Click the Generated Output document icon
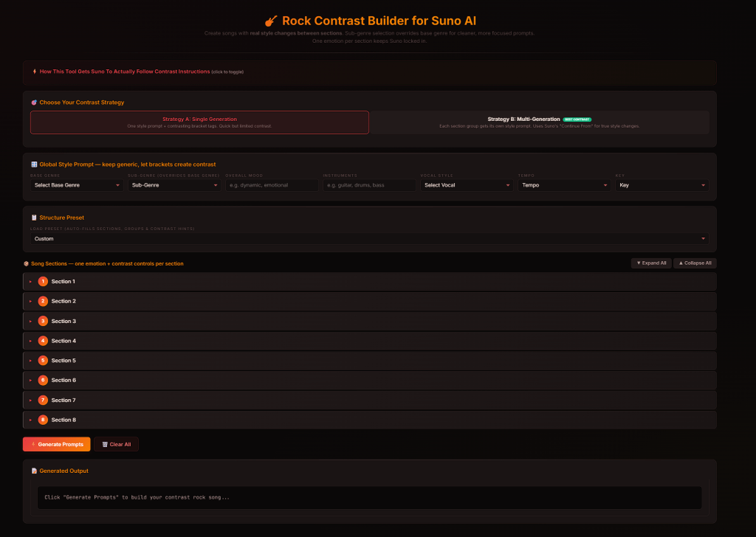The image size is (756, 537). click(34, 471)
